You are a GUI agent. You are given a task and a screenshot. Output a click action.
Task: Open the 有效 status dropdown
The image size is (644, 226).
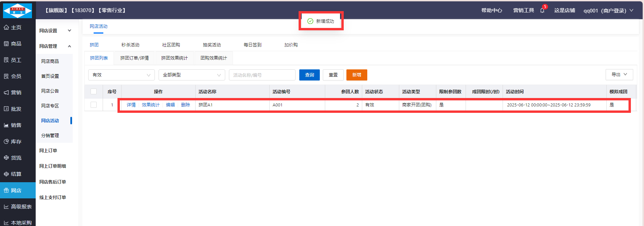coord(121,75)
